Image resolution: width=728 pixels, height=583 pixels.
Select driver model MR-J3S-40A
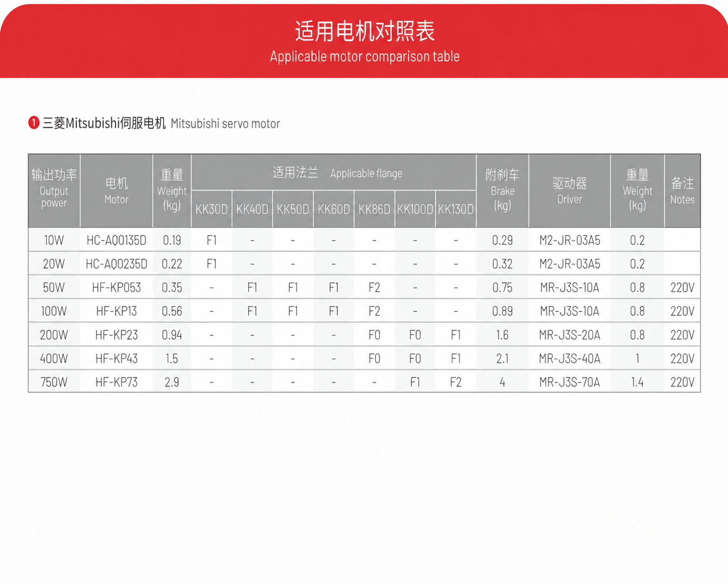pyautogui.click(x=570, y=359)
